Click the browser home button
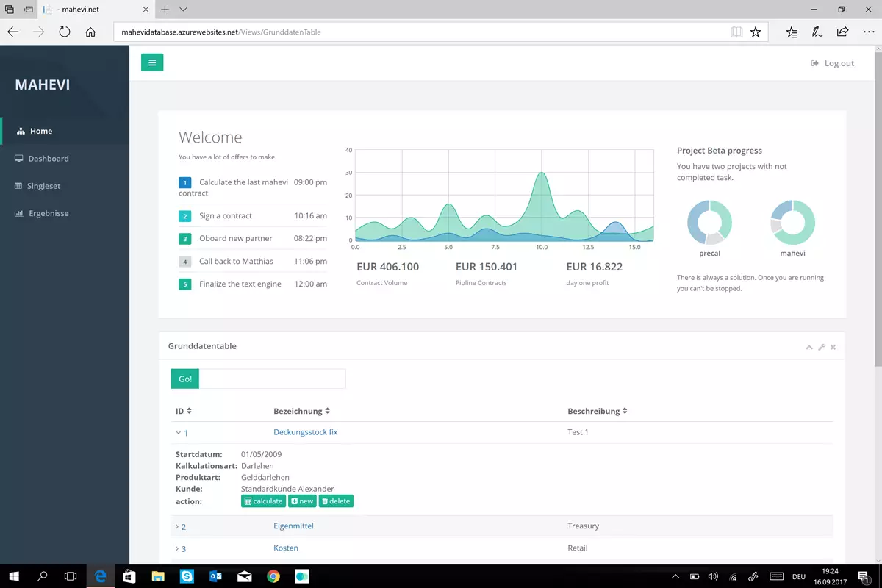The width and height of the screenshot is (882, 588). 90,32
